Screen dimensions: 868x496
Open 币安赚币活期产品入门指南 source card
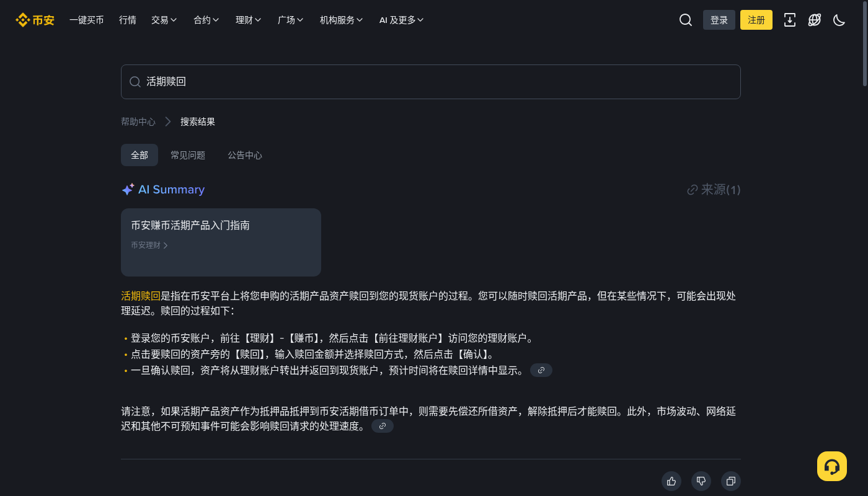pos(221,242)
